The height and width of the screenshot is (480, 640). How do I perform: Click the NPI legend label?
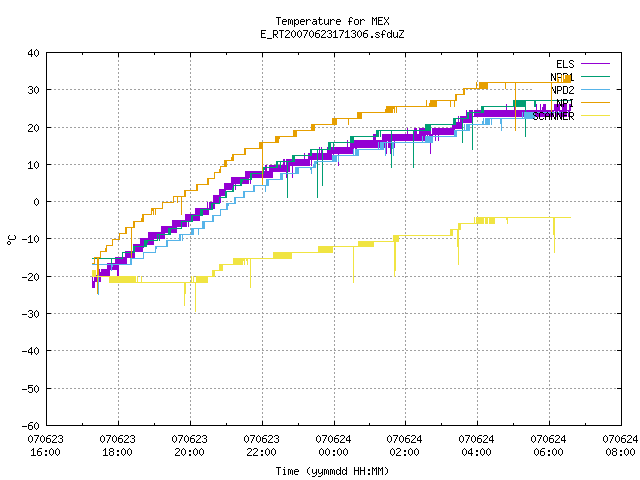click(565, 103)
